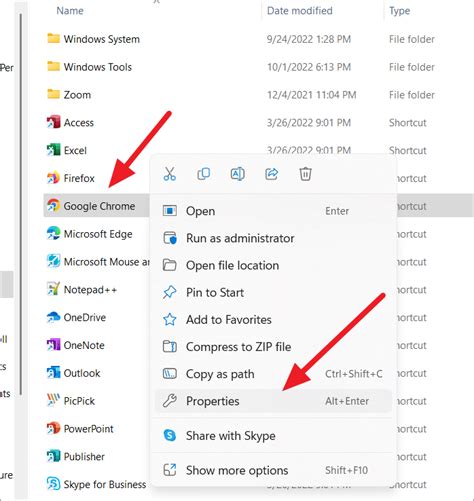The image size is (474, 501).
Task: Select Copy as path
Action: (x=273, y=374)
